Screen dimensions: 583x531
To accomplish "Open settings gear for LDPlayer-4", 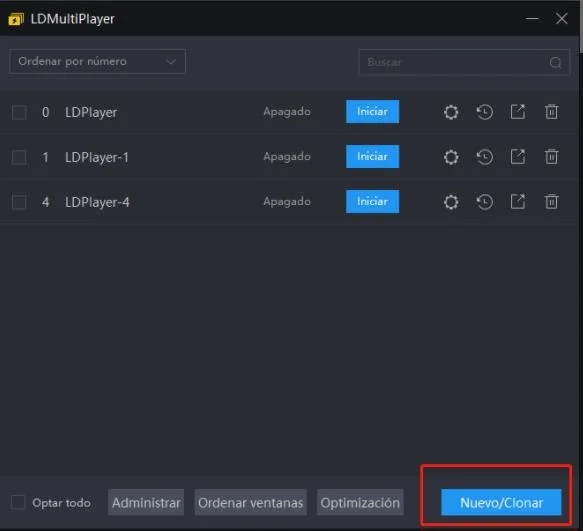I will [451, 202].
